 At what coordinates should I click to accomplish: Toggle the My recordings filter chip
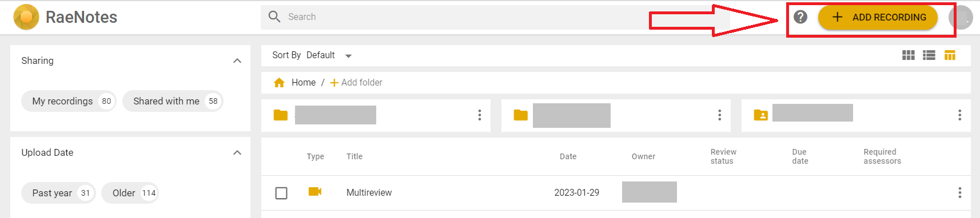point(69,101)
